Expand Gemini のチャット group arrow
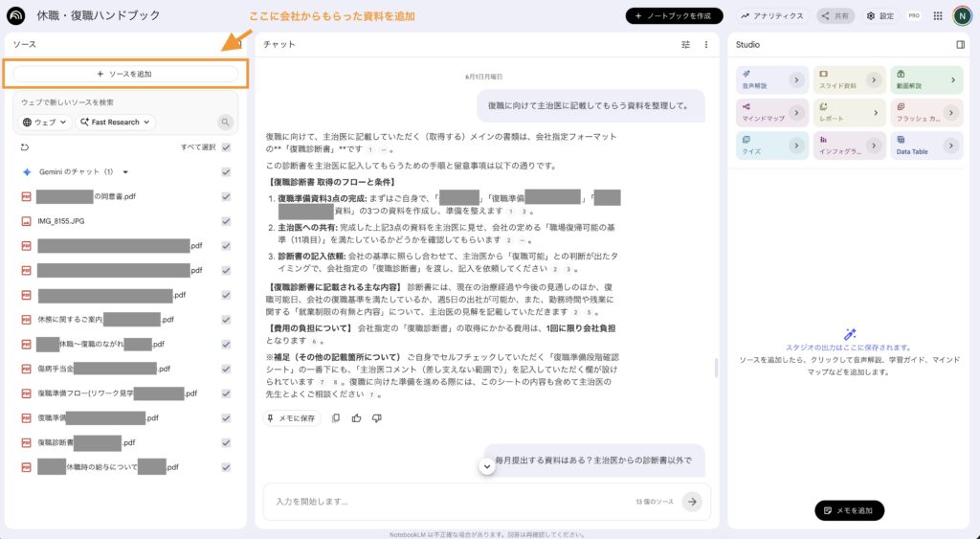 tap(125, 172)
